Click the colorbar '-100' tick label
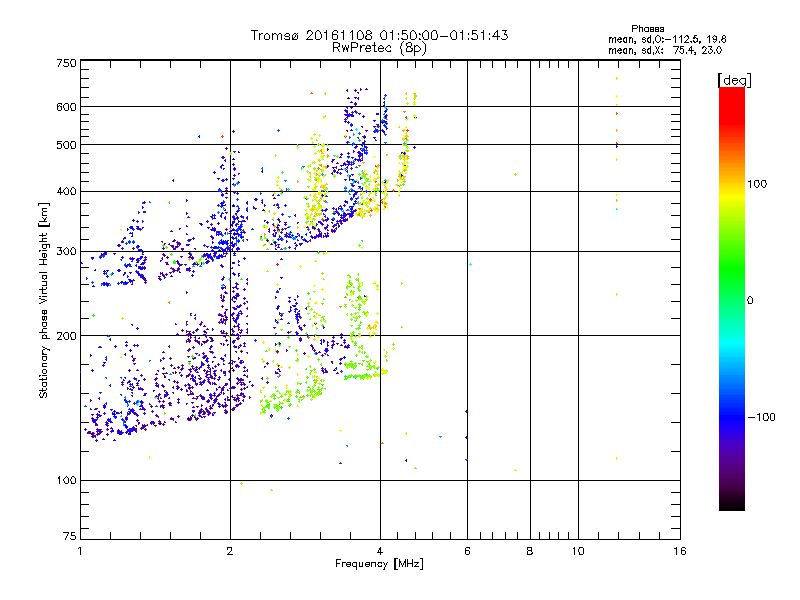Screen dimensions: 800x600 click(x=761, y=417)
